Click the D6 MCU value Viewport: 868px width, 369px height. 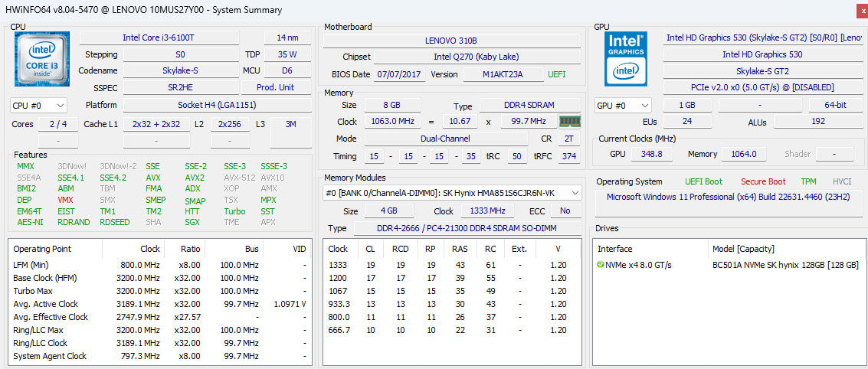click(287, 70)
